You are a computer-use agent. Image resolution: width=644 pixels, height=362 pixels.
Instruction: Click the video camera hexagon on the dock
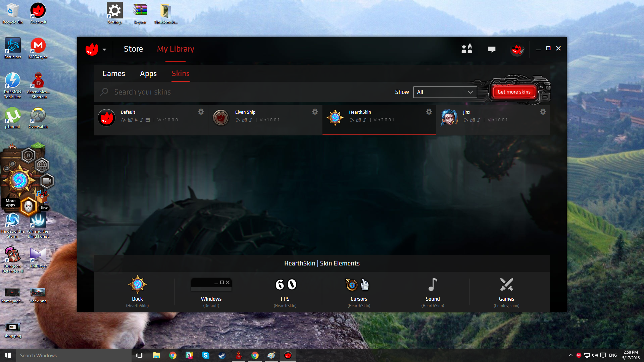(x=47, y=181)
